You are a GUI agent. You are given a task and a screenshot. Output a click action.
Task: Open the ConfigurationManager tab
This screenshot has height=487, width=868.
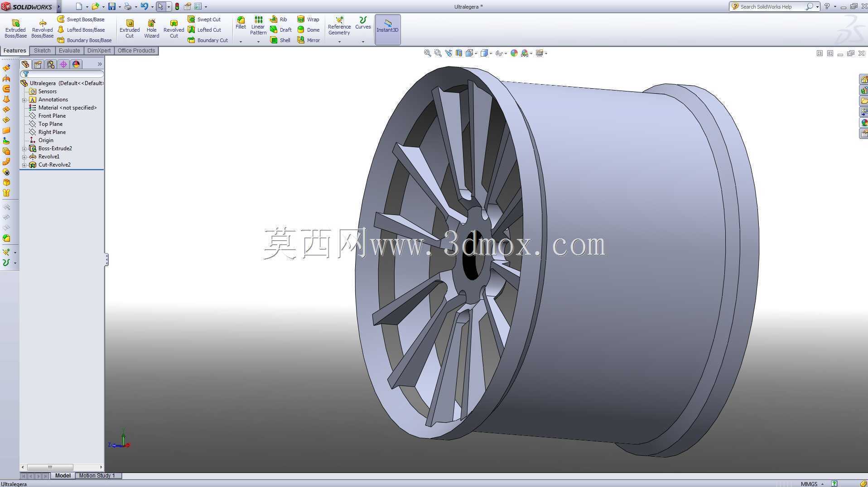[51, 64]
